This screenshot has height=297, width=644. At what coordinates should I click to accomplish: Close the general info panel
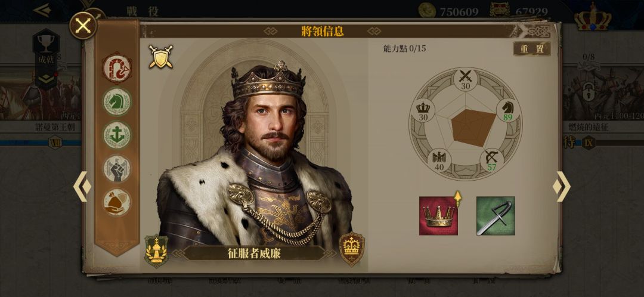[x=83, y=26]
